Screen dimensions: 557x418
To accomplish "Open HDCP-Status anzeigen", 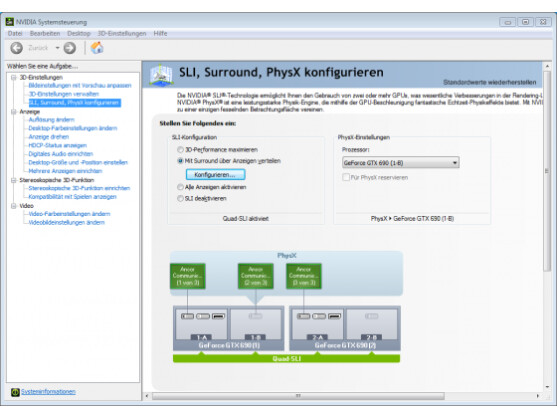I will tap(58, 145).
